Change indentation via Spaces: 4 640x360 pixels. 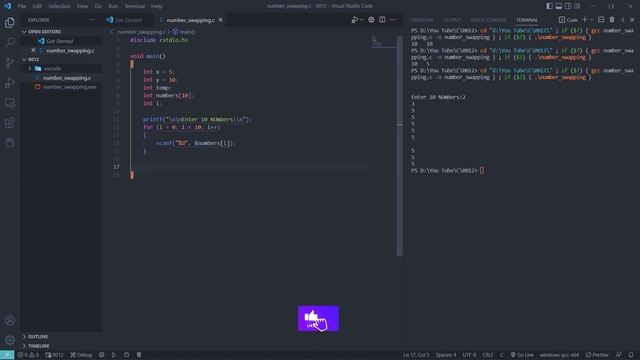click(x=446, y=355)
